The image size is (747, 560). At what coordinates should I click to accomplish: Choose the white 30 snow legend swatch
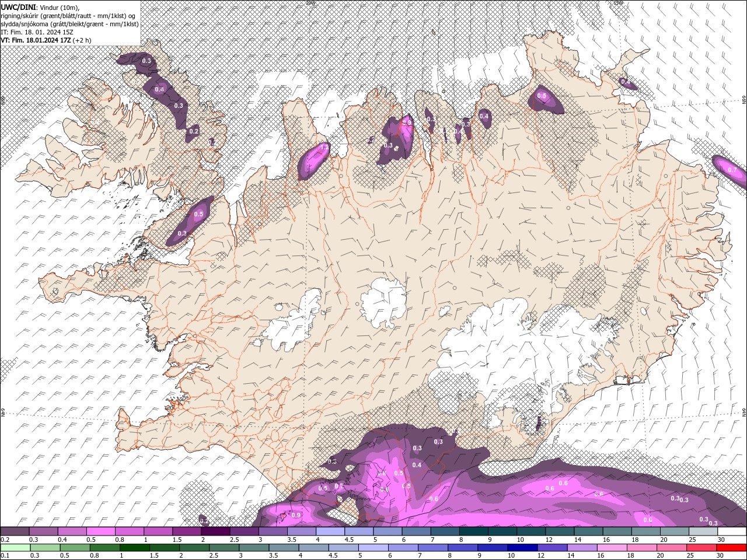pyautogui.click(x=732, y=531)
